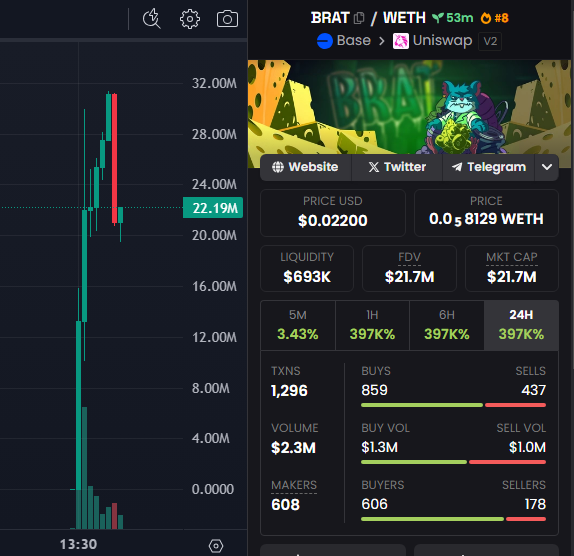Image resolution: width=574 pixels, height=556 pixels.
Task: Open chart settings gear icon
Action: (x=190, y=19)
